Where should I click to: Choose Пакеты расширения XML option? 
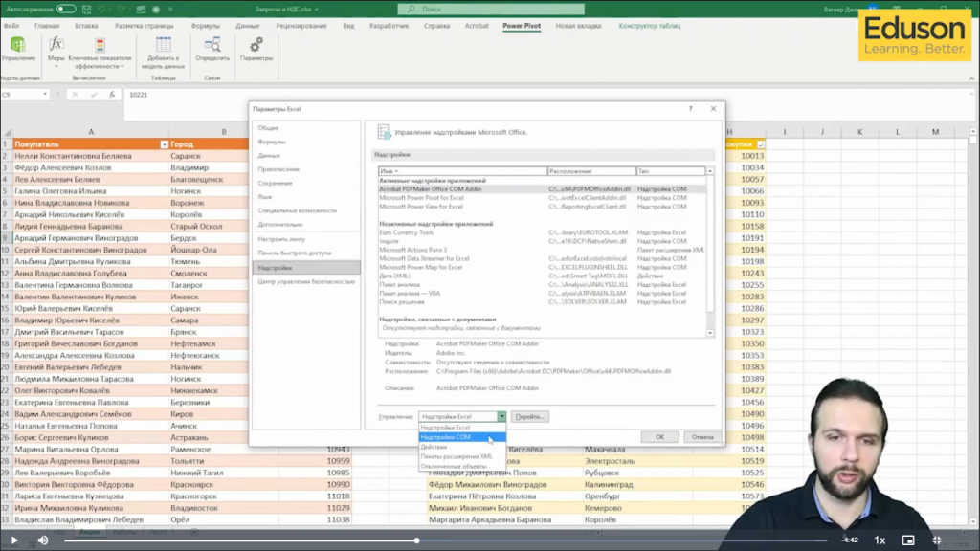pos(462,456)
